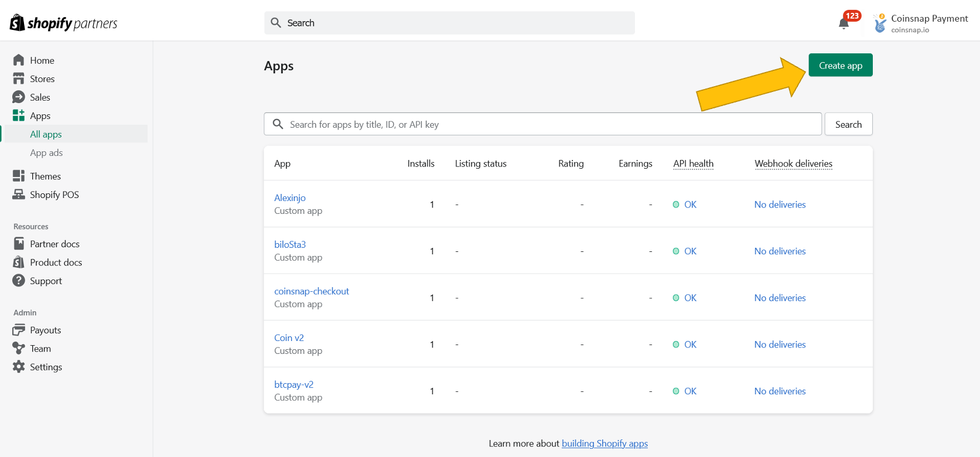
Task: Open No deliveries for biloSta3
Action: tap(780, 251)
